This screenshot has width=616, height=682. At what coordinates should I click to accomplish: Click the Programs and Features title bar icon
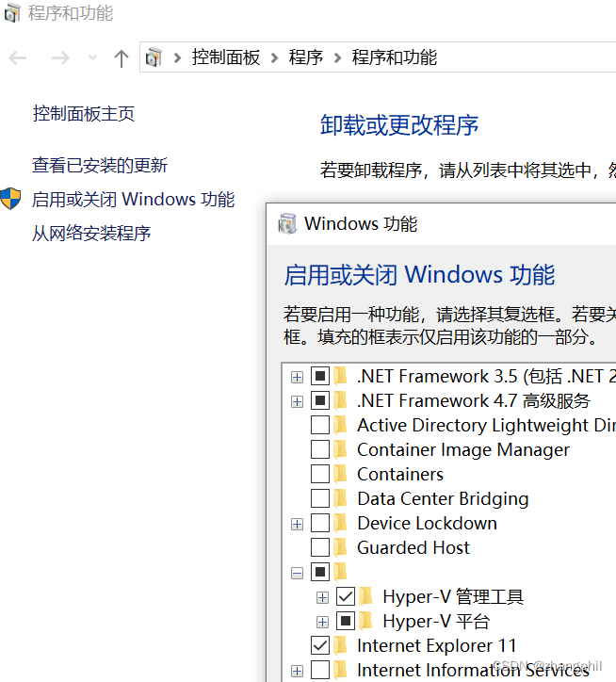[11, 12]
